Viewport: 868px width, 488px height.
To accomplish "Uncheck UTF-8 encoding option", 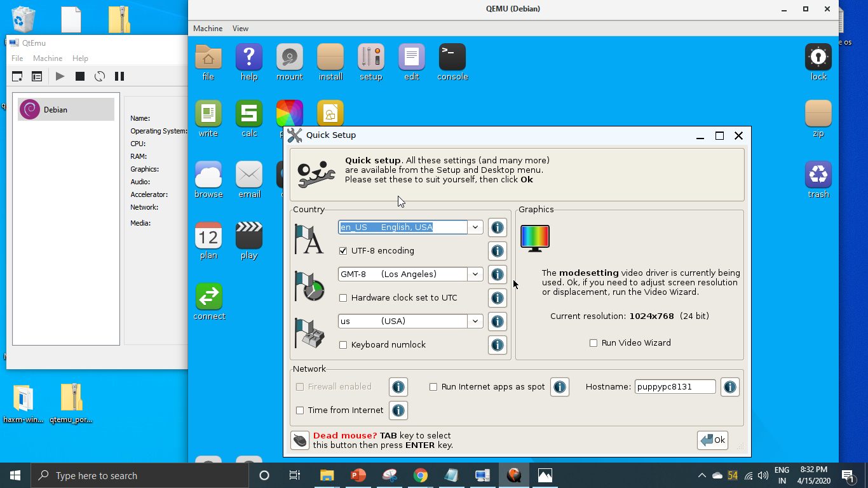I will pyautogui.click(x=343, y=250).
